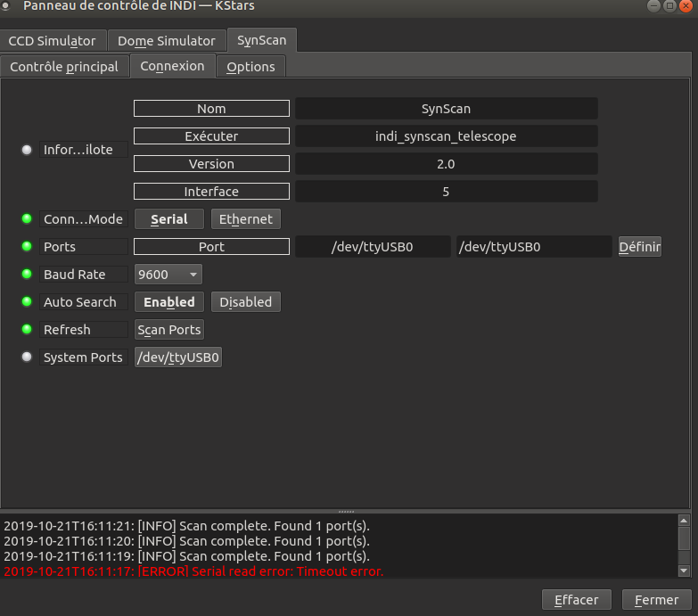Click the Port property label
This screenshot has height=616, width=698.
tap(211, 247)
